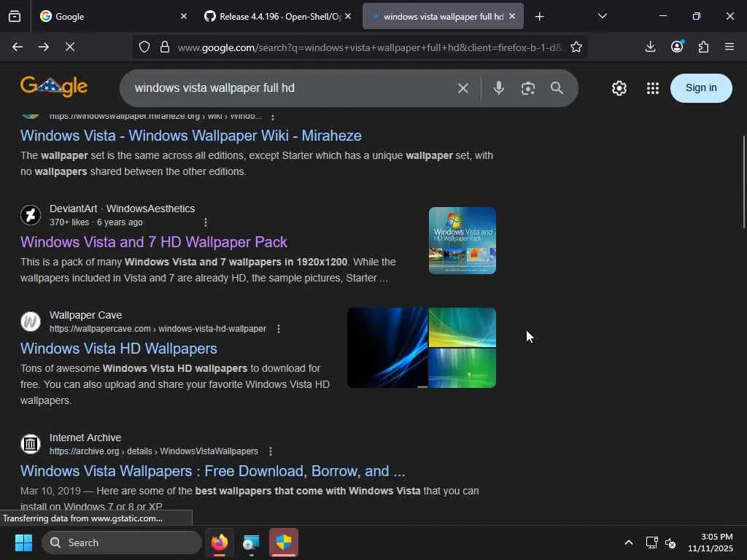747x560 pixels.
Task: Clear the Google search box text
Action: click(463, 88)
